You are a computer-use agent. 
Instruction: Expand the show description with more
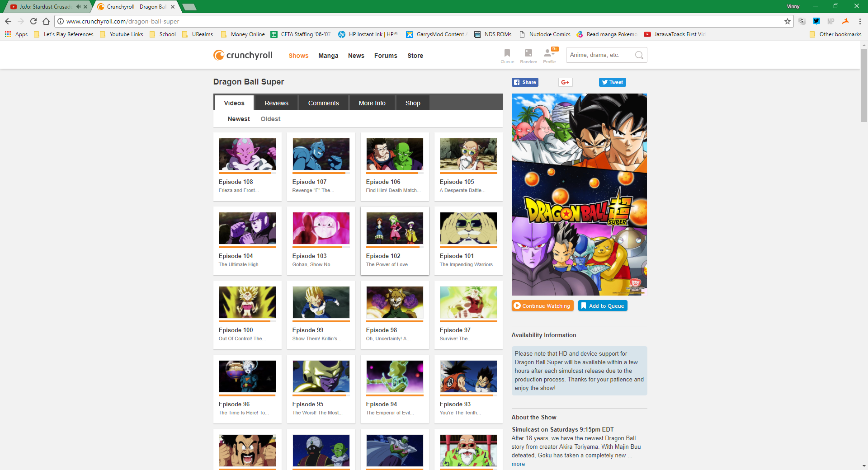coord(518,464)
